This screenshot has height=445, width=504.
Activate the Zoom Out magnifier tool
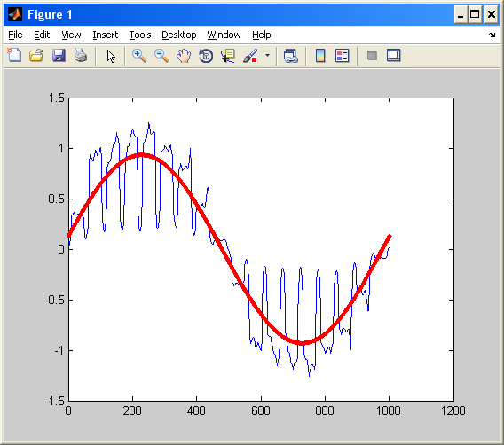click(x=161, y=56)
